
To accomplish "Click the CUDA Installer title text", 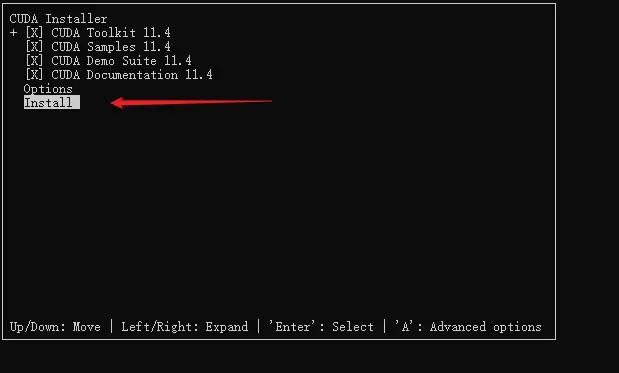I will (x=58, y=19).
